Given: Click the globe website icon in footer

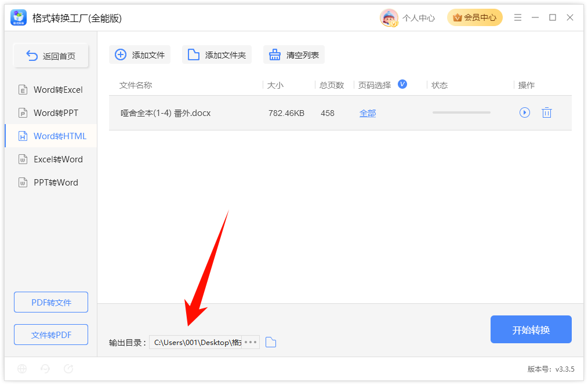Looking at the screenshot, I should (x=22, y=369).
